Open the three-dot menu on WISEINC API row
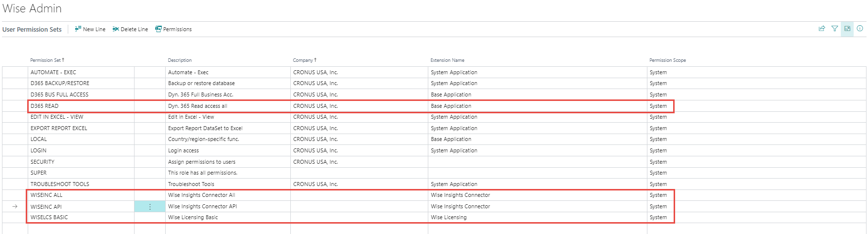Screen dimensions: 868x234 (x=150, y=207)
